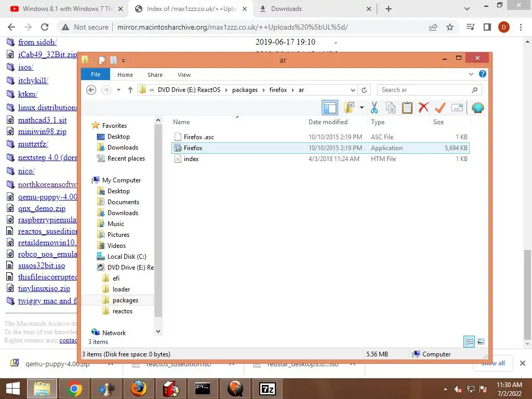Open the tinylinuxiso.zip link
532x399 pixels.
point(44,288)
